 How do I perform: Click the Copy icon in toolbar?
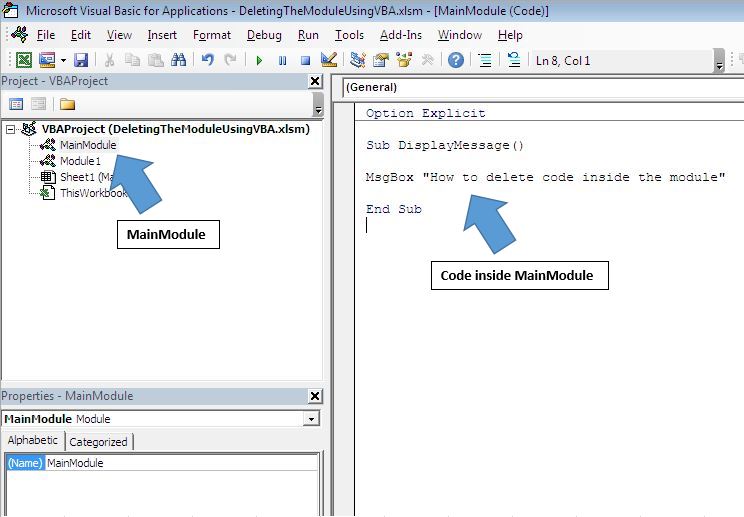pos(132,60)
